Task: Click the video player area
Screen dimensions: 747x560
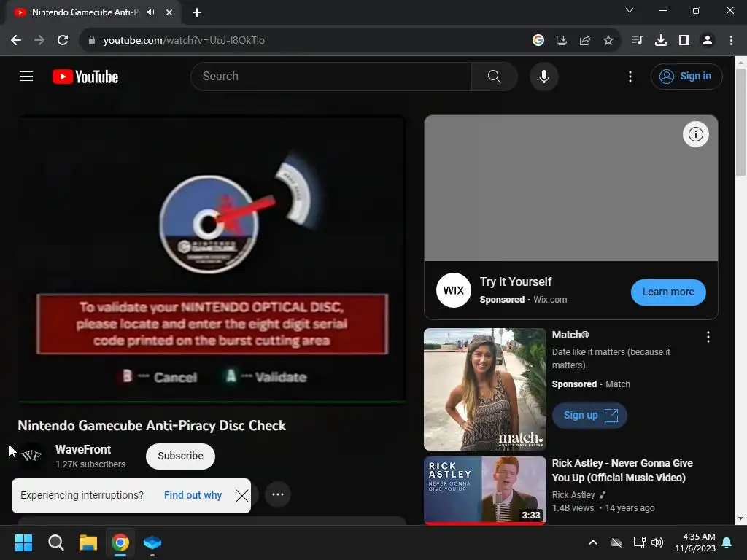Action: (x=212, y=259)
